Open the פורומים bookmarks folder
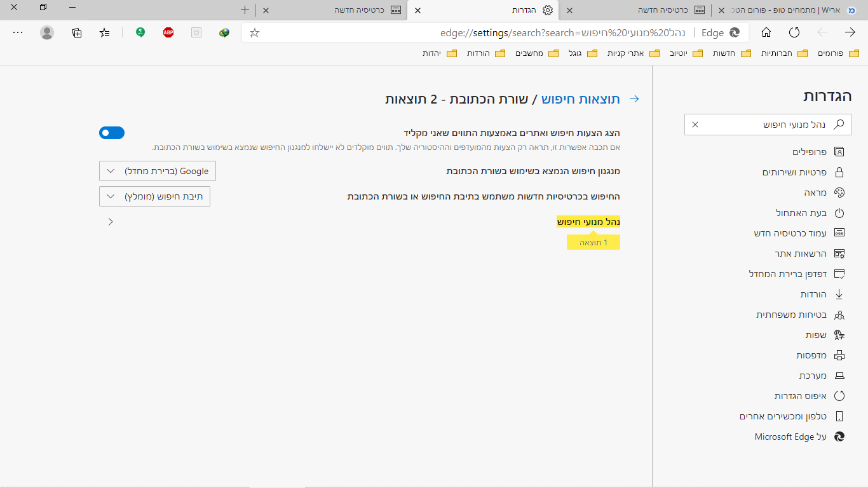This screenshot has width=868, height=488. pos(839,53)
